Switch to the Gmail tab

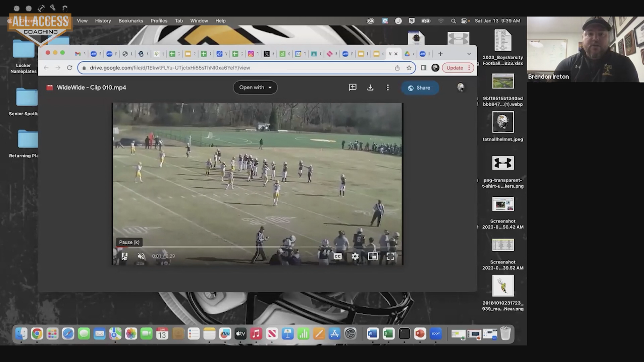pyautogui.click(x=78, y=54)
